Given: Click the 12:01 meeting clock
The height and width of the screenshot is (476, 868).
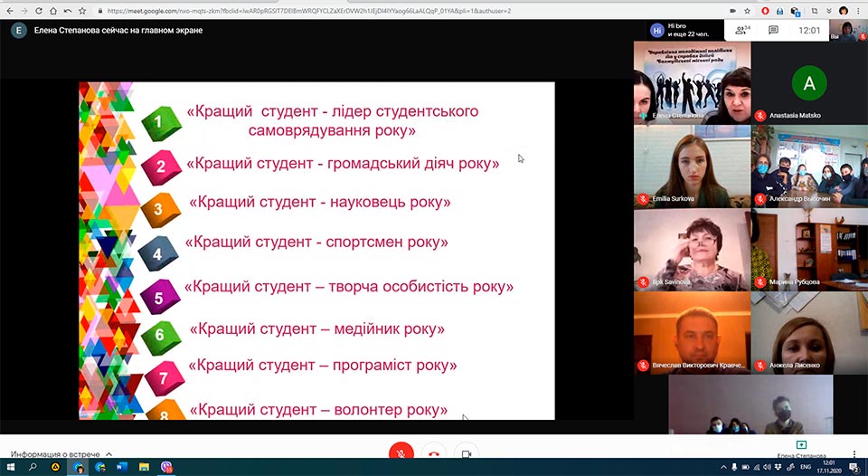Looking at the screenshot, I should [x=808, y=31].
